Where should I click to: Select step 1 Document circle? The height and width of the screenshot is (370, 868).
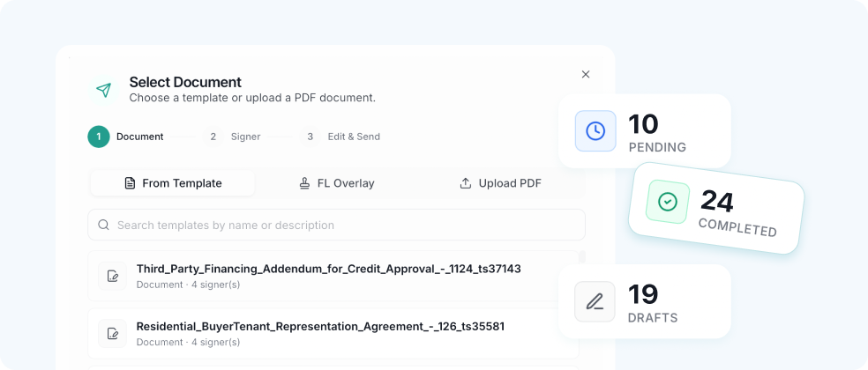click(x=99, y=137)
